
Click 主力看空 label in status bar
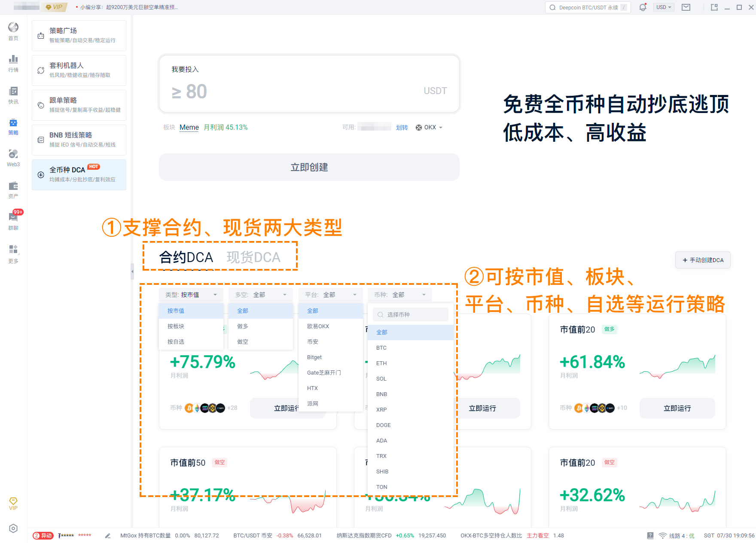(x=537, y=536)
